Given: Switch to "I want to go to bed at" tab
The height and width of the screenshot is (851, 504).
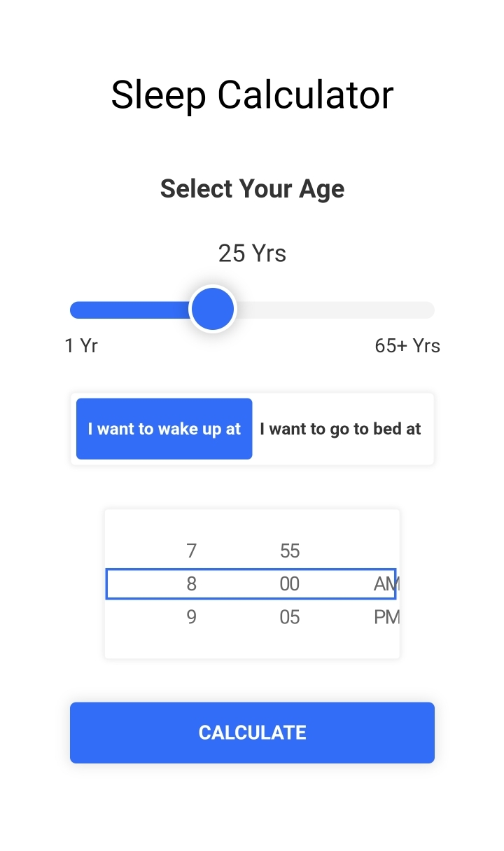Looking at the screenshot, I should (x=341, y=429).
